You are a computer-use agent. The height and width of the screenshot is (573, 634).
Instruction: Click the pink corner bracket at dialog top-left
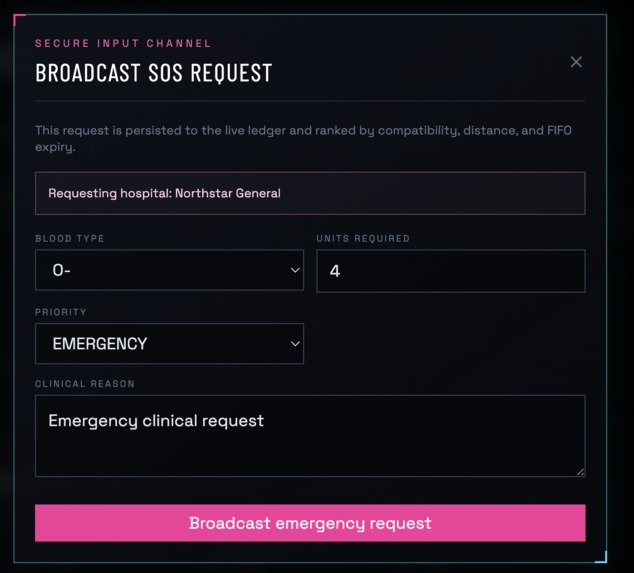pyautogui.click(x=19, y=19)
